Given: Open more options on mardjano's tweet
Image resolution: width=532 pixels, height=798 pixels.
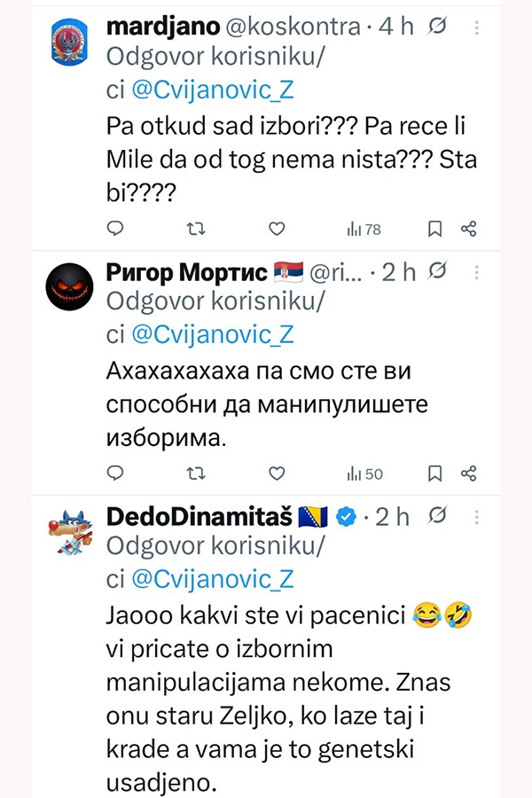Looking at the screenshot, I should pos(479,27).
